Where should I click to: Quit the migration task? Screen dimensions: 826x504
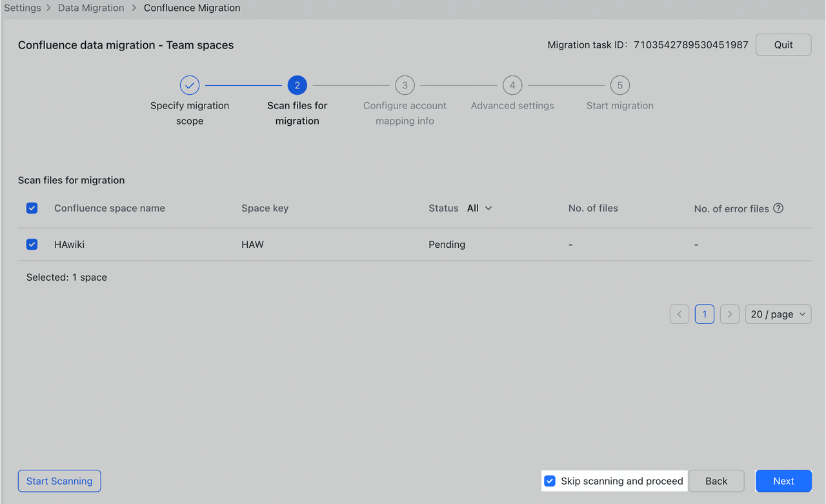tap(783, 45)
